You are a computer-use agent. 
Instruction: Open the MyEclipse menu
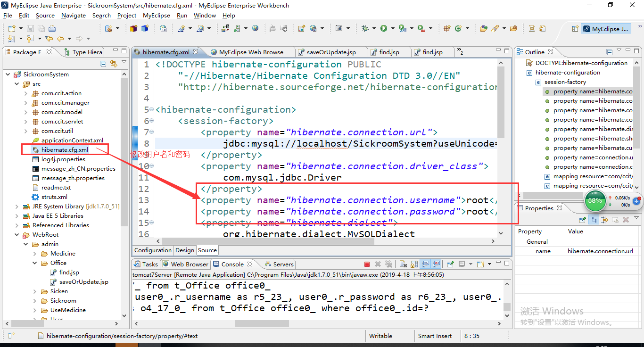click(x=157, y=15)
